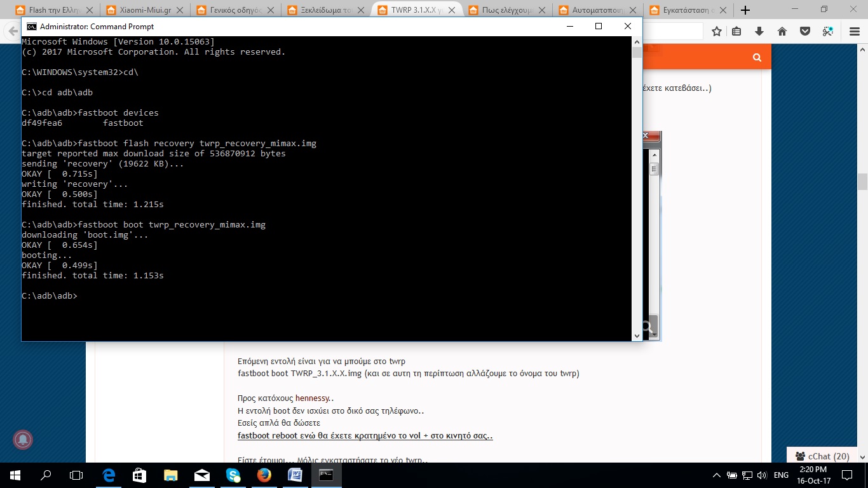Screen dimensions: 868x488
Task: Open volume control in system tray
Action: pos(762,475)
